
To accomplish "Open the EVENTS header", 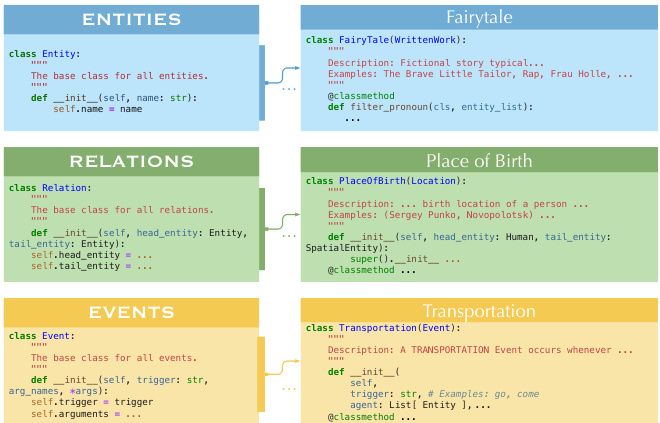I will [x=132, y=312].
